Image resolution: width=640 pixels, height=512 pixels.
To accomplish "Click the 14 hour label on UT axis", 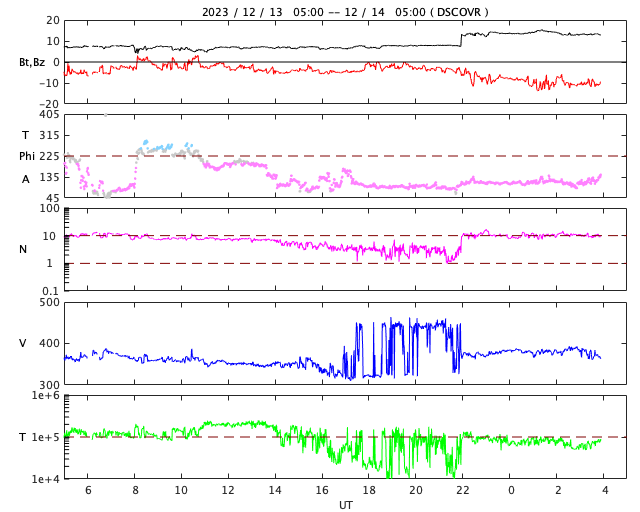I will pyautogui.click(x=275, y=490).
